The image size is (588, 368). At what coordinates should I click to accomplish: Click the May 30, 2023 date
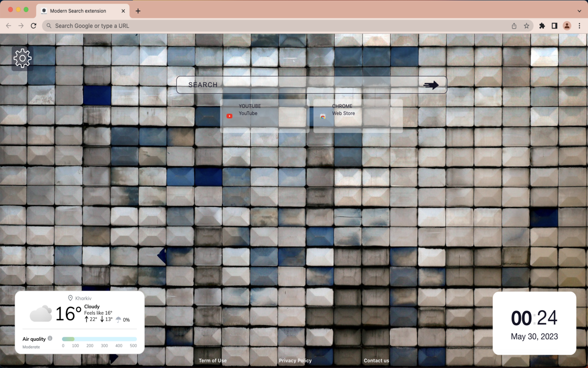point(534,337)
